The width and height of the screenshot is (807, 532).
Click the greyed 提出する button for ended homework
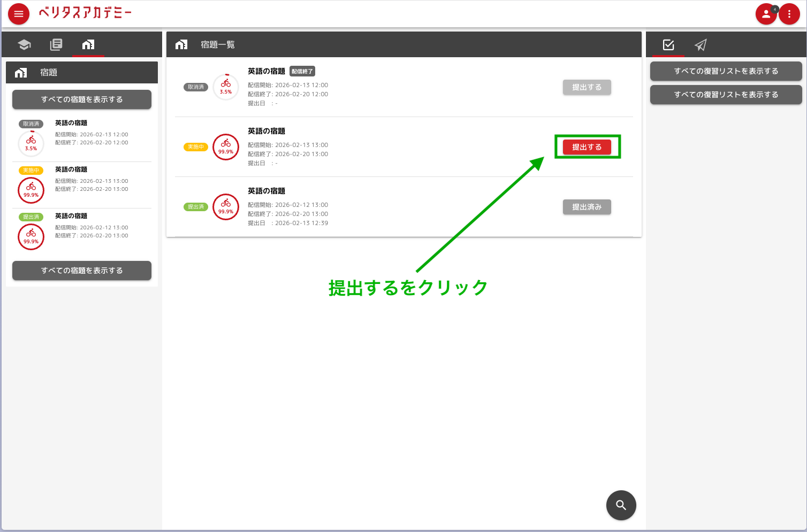587,87
